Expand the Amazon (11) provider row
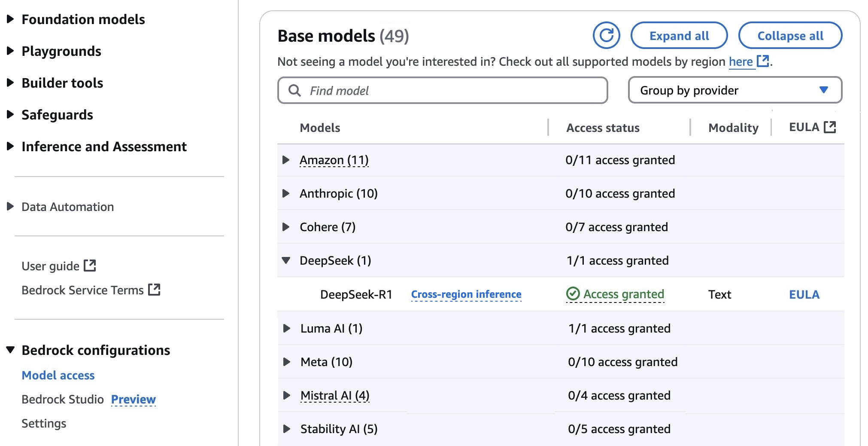868x446 pixels. [286, 160]
